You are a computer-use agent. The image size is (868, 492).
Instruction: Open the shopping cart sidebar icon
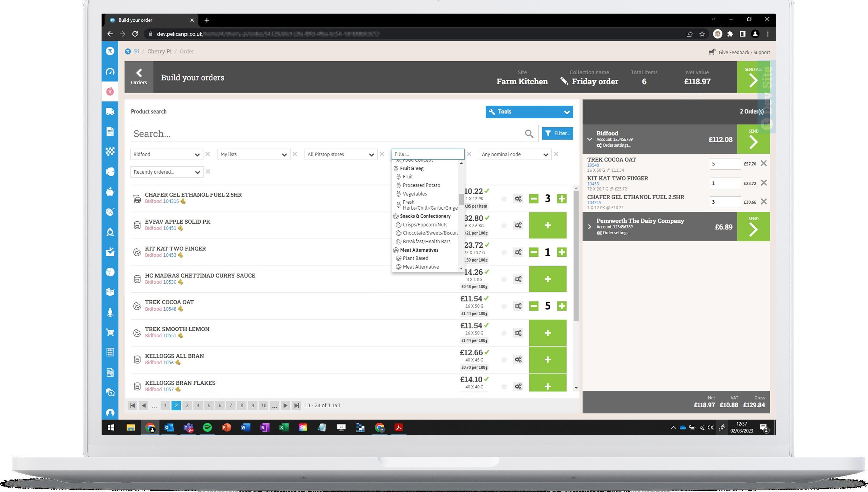[110, 333]
